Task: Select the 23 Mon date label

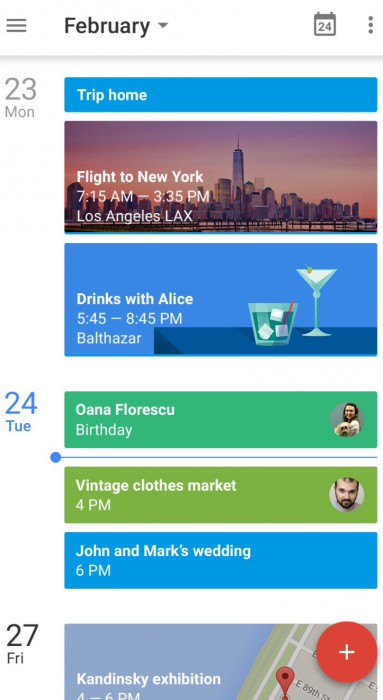Action: tap(20, 98)
